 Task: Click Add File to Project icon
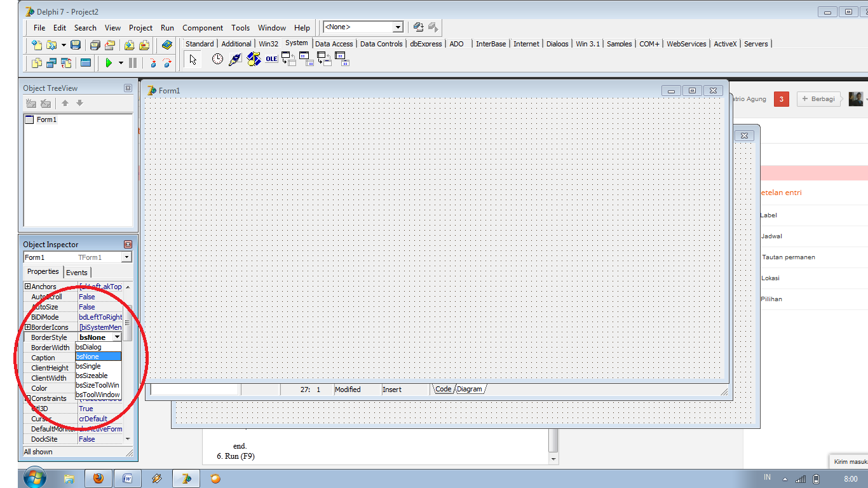click(x=130, y=45)
